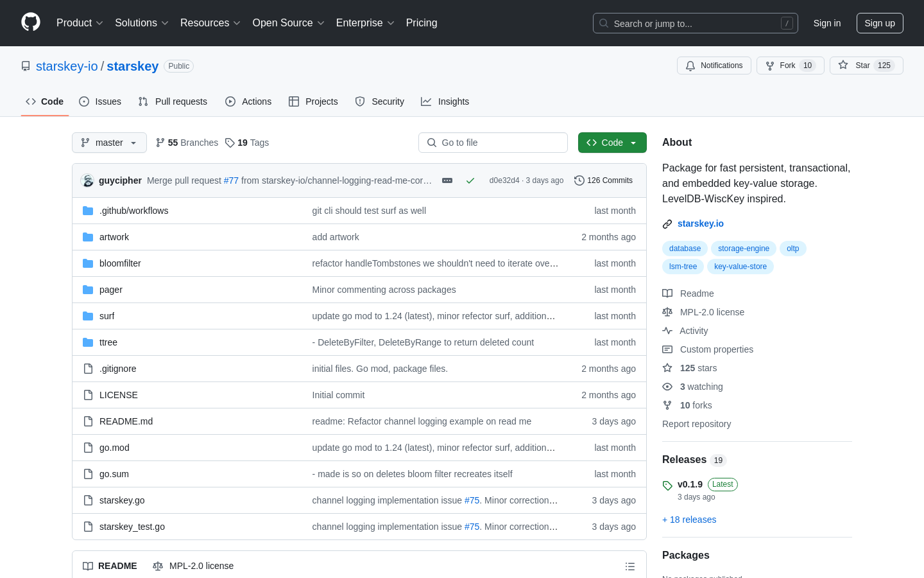
Task: Star the starskey repository
Action: point(866,66)
